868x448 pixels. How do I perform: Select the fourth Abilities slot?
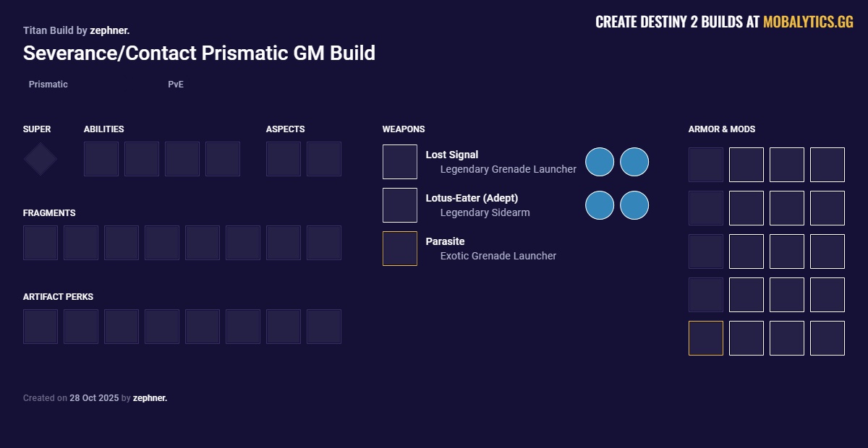click(223, 158)
